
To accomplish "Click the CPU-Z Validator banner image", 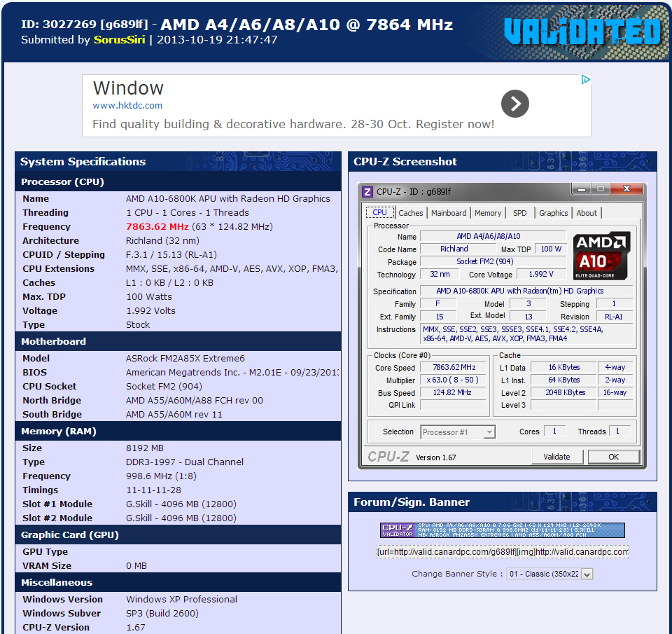I will tap(503, 530).
